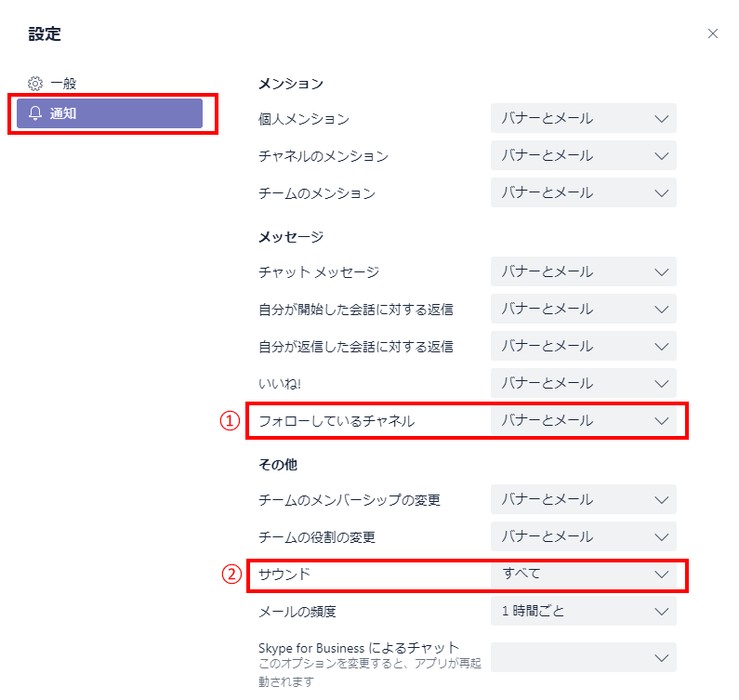Click the bell icon beside 通知

pyautogui.click(x=35, y=113)
